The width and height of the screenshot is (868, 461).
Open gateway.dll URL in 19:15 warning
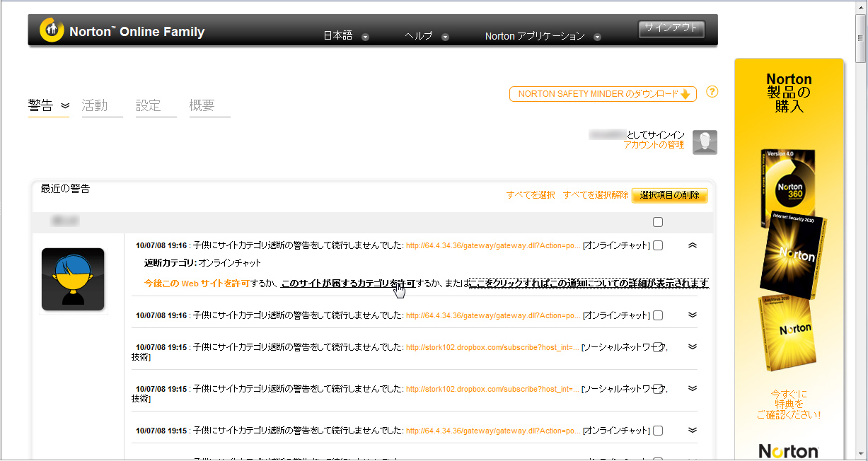click(493, 431)
